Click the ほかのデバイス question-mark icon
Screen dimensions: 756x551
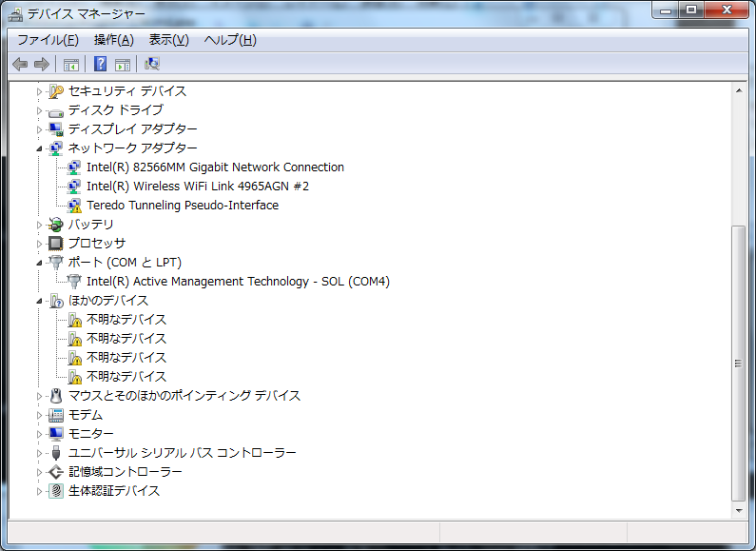(x=56, y=301)
